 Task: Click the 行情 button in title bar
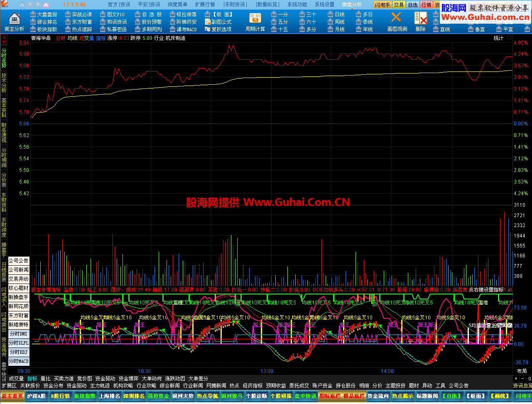(x=426, y=5)
